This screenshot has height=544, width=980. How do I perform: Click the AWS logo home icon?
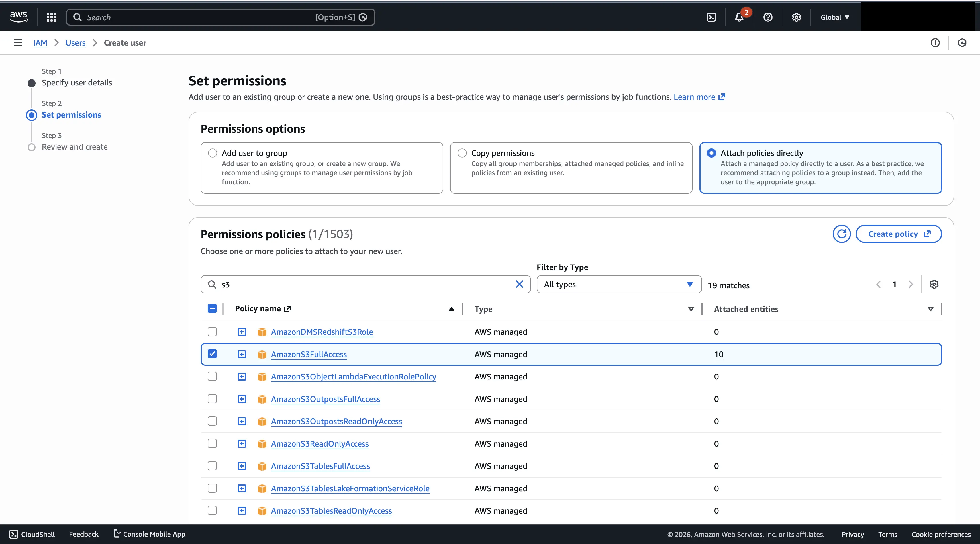point(18,17)
